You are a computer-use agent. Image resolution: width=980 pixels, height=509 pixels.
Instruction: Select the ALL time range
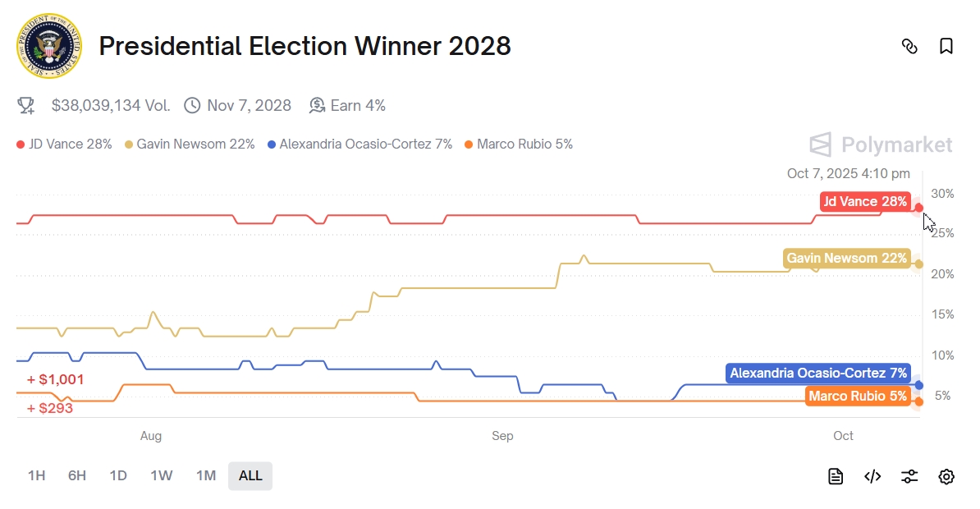click(x=250, y=475)
